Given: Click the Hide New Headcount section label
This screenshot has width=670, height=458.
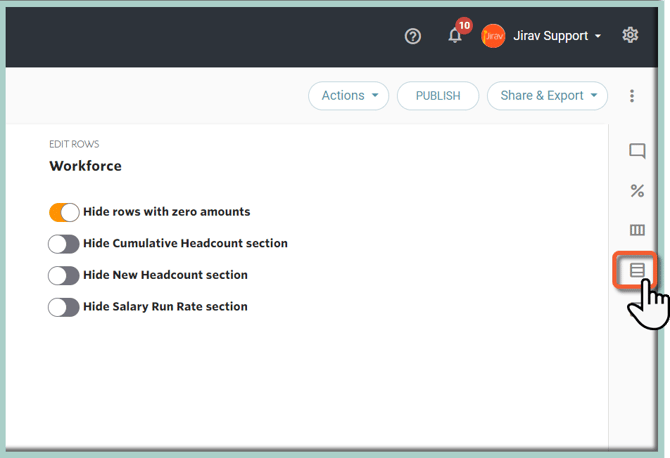Looking at the screenshot, I should coord(165,275).
